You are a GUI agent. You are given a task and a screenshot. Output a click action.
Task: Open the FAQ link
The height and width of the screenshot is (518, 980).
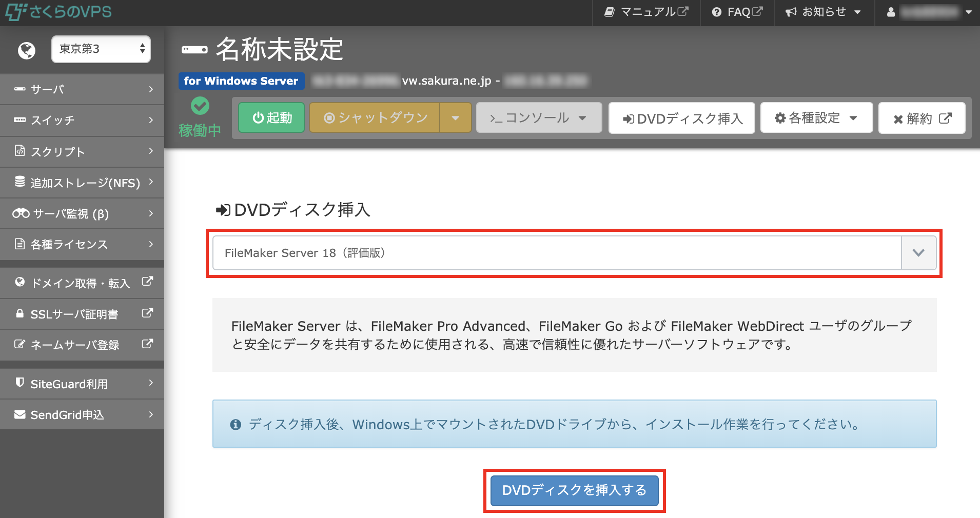point(737,12)
